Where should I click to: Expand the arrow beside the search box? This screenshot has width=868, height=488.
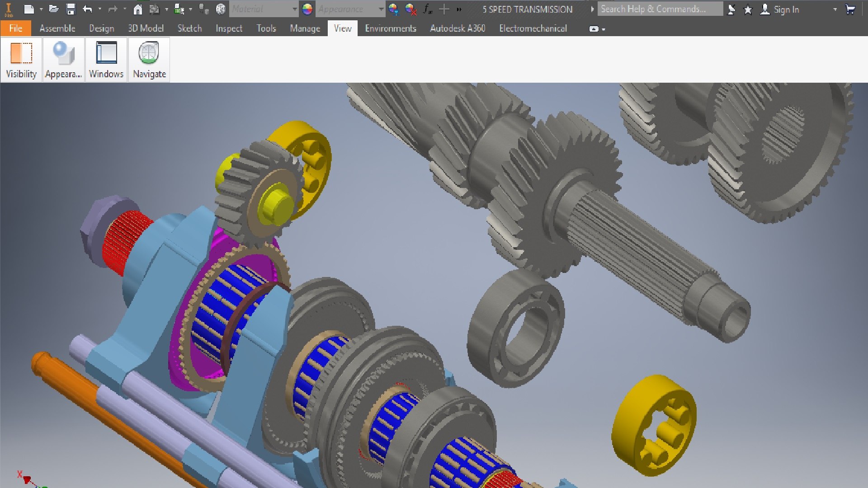[592, 9]
